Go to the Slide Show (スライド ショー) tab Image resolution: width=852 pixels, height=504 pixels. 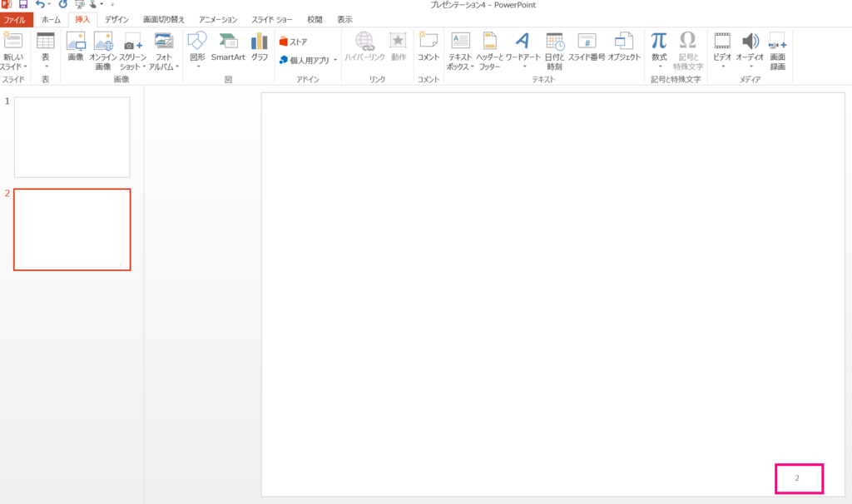(x=272, y=20)
